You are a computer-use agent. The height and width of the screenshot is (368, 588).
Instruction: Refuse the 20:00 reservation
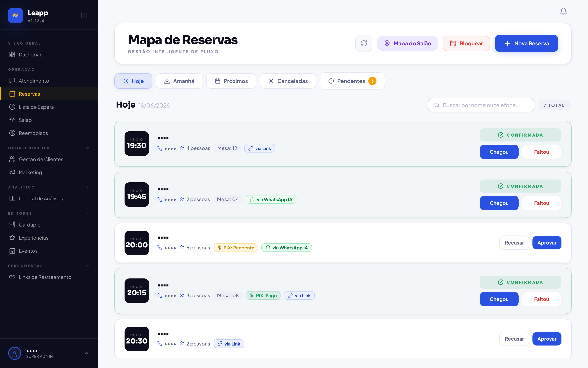514,243
